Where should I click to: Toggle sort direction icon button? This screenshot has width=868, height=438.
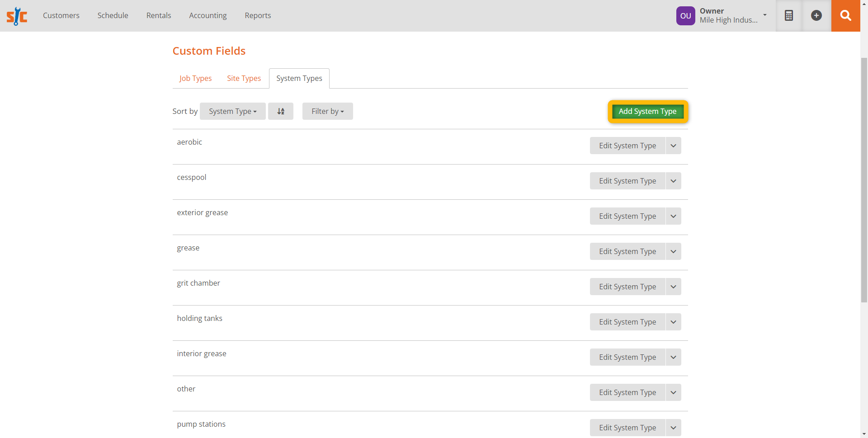tap(281, 111)
